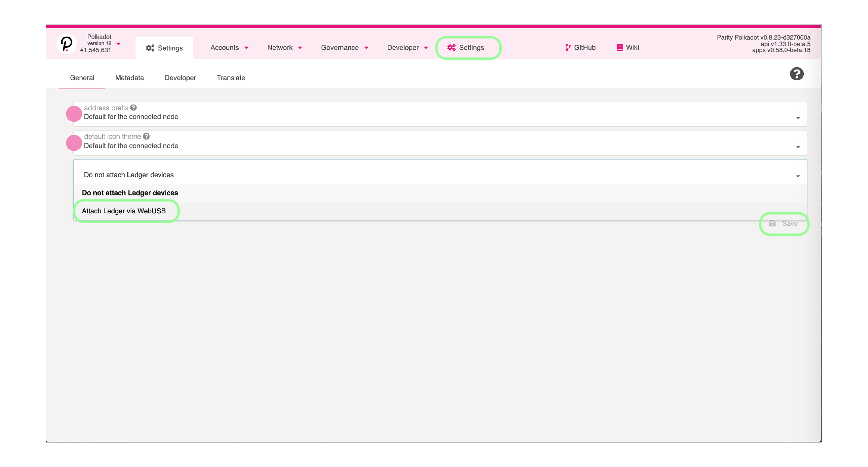This screenshot has height=467, width=868.
Task: Open the Network menu
Action: coord(285,47)
